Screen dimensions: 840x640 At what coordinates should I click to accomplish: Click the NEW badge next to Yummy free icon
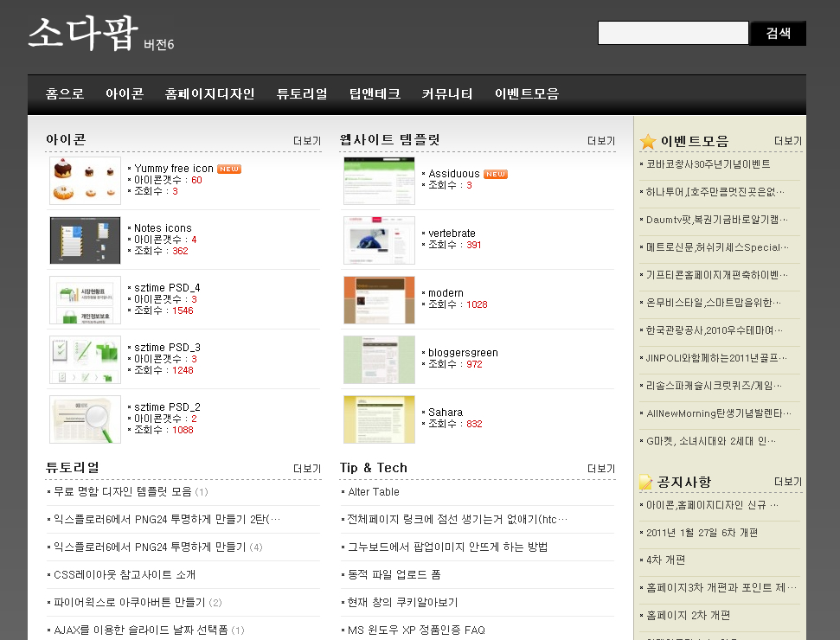(x=229, y=169)
